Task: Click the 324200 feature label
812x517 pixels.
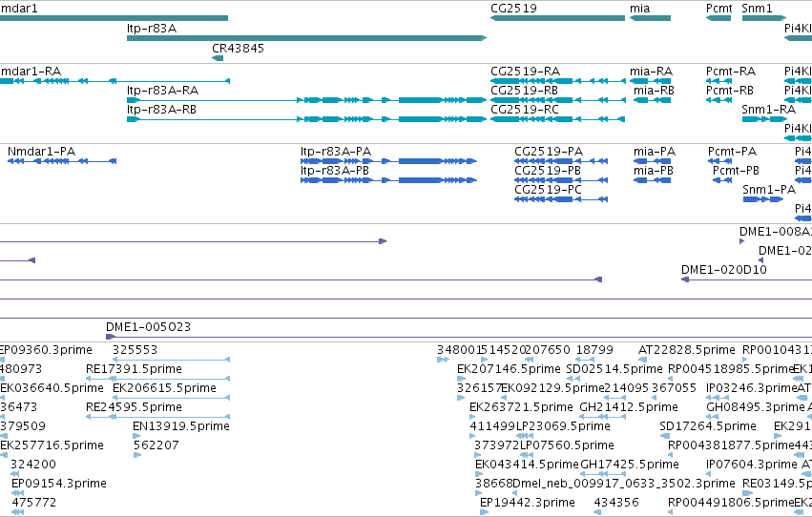Action: pos(33,465)
